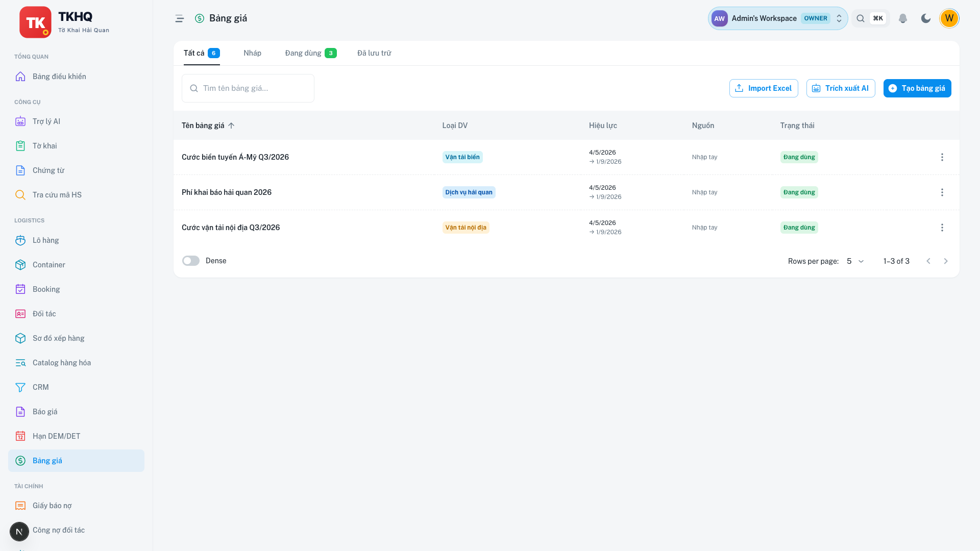Focus the Tìm tên bảng giá search field
This screenshot has width=980, height=551.
248,88
